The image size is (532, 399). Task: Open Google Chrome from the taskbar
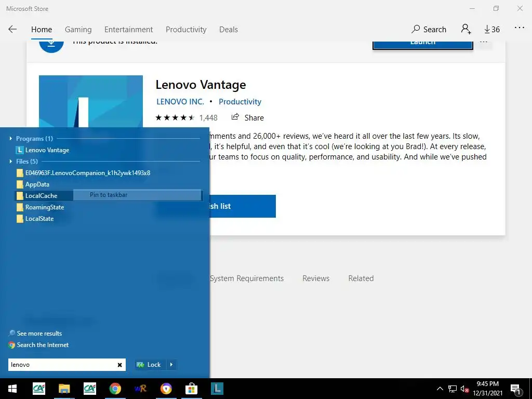tap(115, 389)
